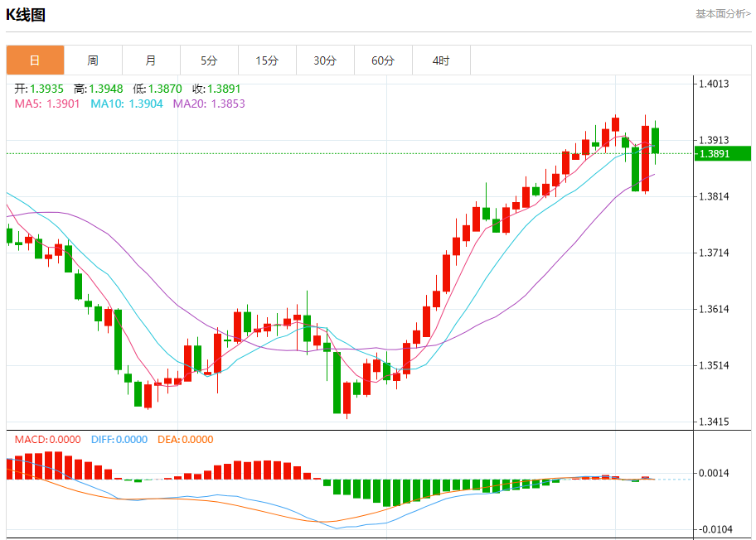The width and height of the screenshot is (756, 540).
Task: Open the 基本面分析> link
Action: [x=723, y=14]
